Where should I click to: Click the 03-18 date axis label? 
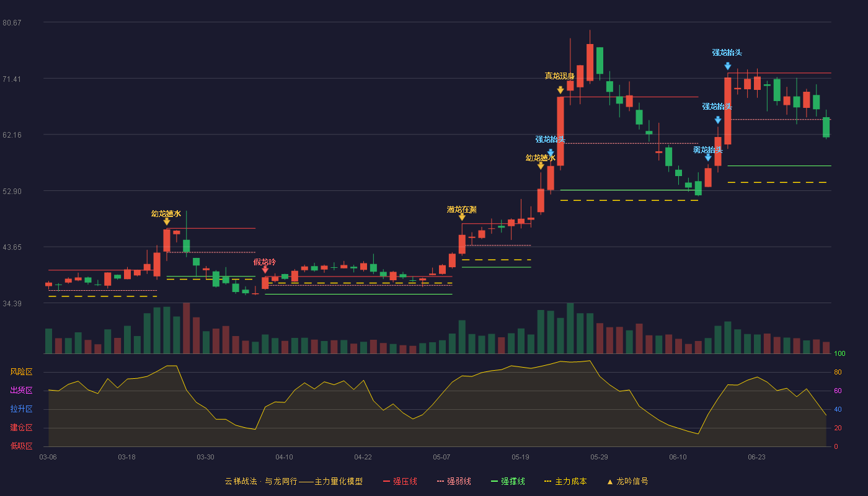tap(126, 457)
